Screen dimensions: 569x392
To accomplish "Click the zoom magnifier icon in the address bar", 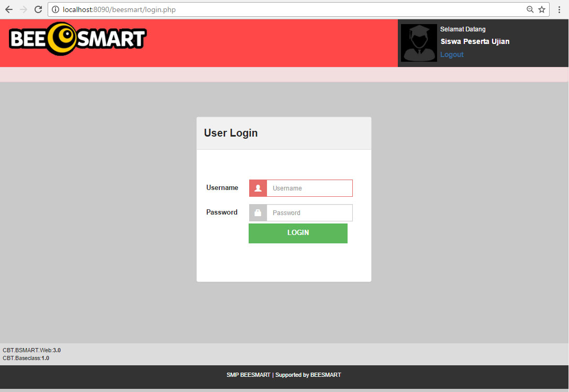I will (530, 9).
